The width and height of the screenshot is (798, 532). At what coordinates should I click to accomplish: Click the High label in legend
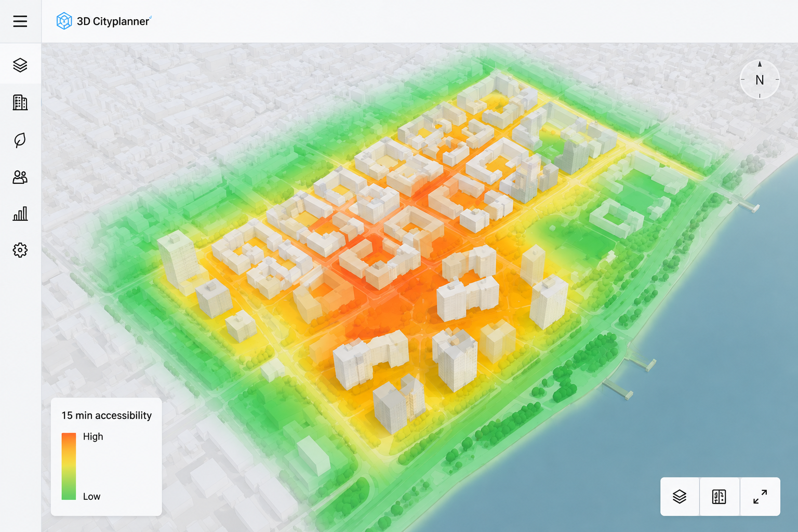(93, 436)
